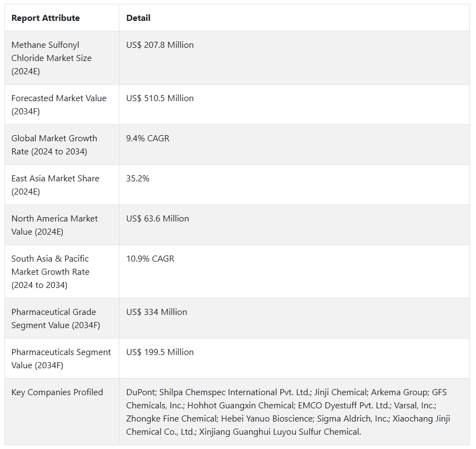The image size is (476, 449).
Task: Click the 10.9% CAGR value
Action: pos(150,259)
